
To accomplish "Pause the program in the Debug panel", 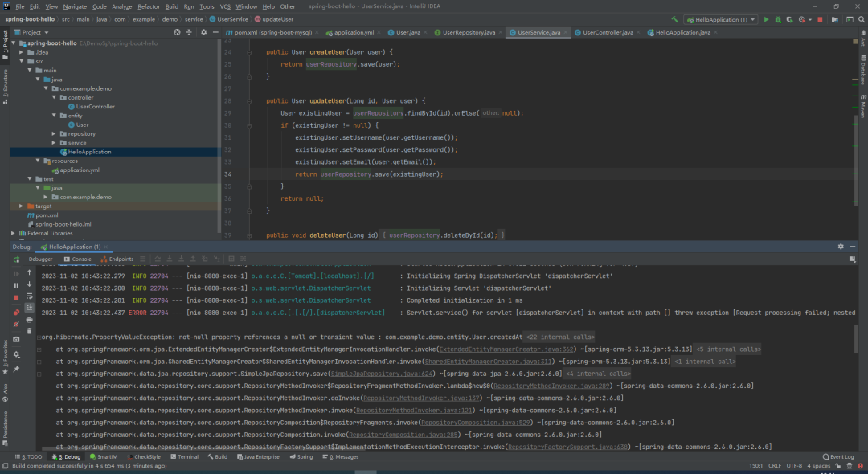I will point(16,285).
